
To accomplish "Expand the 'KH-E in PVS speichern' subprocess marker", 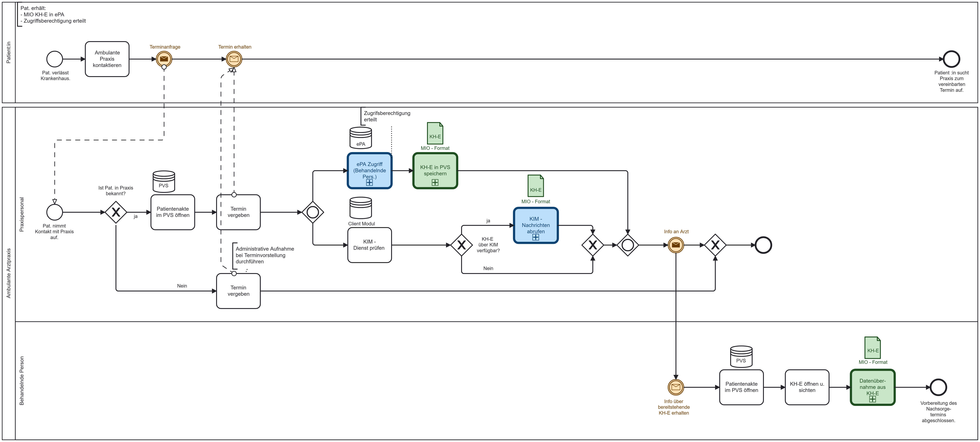I will (435, 183).
